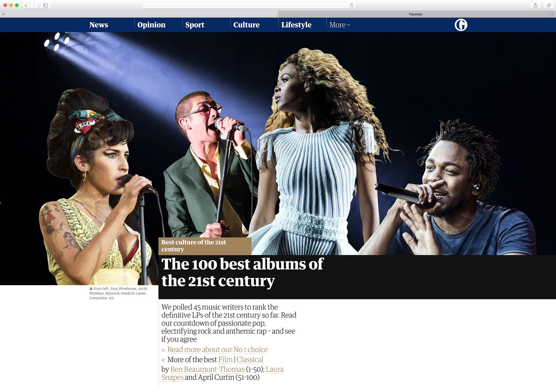556x392 pixels.
Task: Go to the Culture section
Action: pos(246,25)
